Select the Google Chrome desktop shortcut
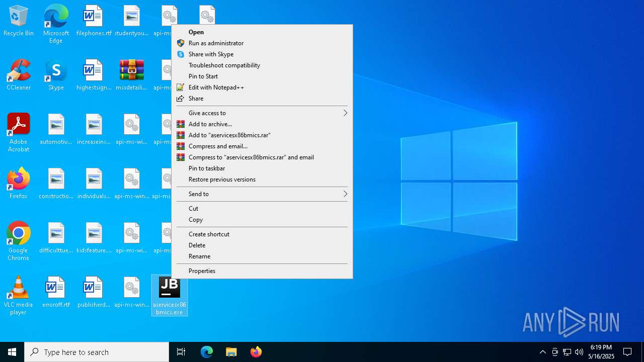 click(19, 241)
